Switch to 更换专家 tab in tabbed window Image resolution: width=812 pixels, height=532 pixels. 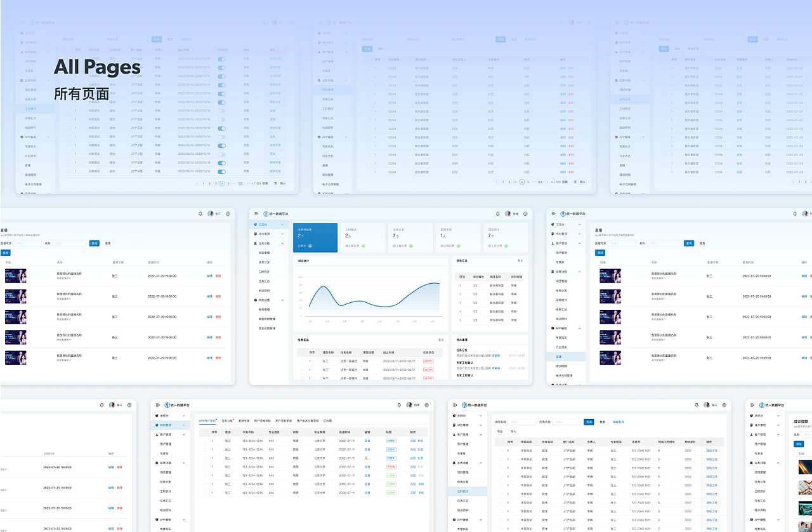pyautogui.click(x=244, y=421)
